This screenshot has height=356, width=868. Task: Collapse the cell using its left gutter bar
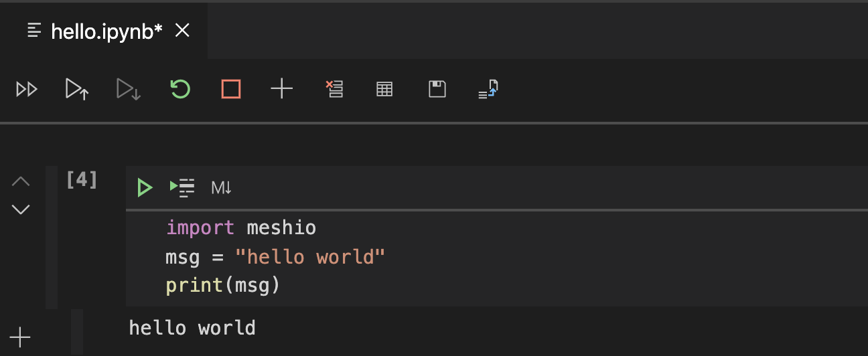[x=52, y=238]
